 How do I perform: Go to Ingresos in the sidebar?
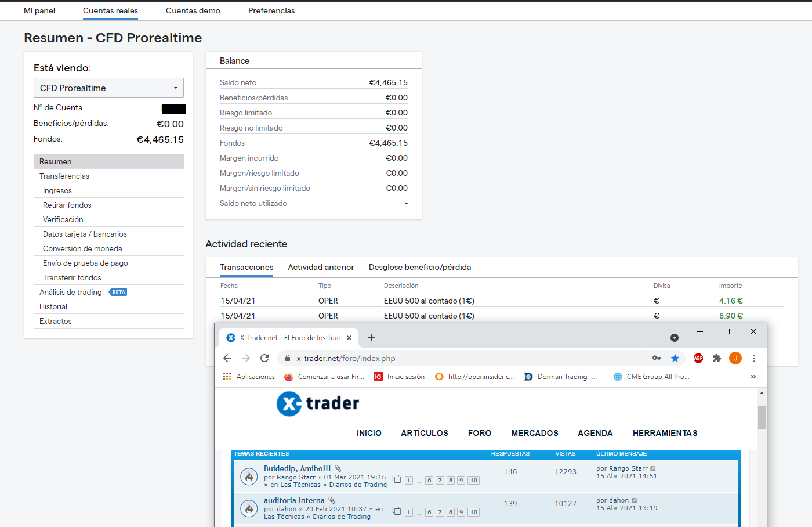[108, 190]
